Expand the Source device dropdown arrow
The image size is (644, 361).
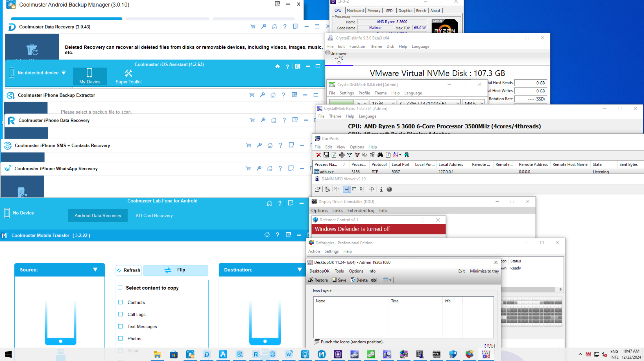(x=95, y=269)
